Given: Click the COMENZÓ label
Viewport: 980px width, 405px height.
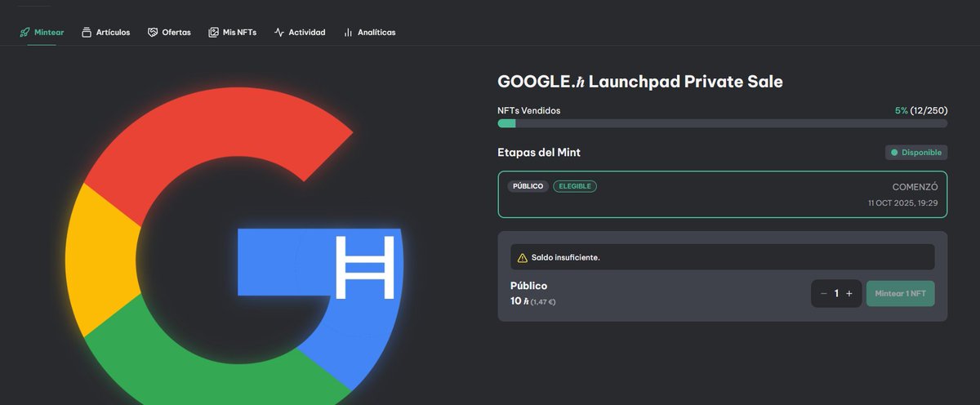Looking at the screenshot, I should click(915, 186).
